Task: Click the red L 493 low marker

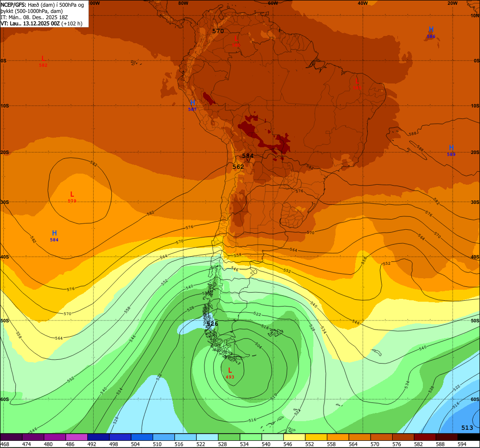Action: tap(230, 373)
